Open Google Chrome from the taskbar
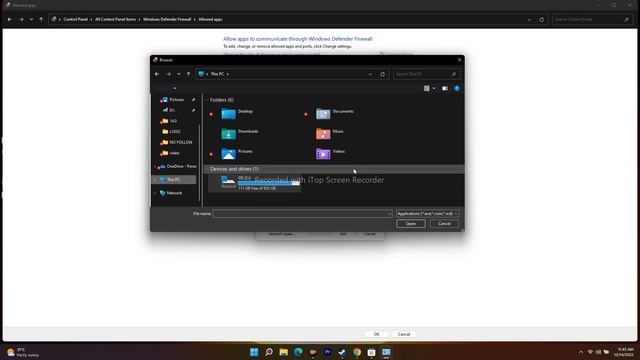The width and height of the screenshot is (640, 360). point(357,352)
